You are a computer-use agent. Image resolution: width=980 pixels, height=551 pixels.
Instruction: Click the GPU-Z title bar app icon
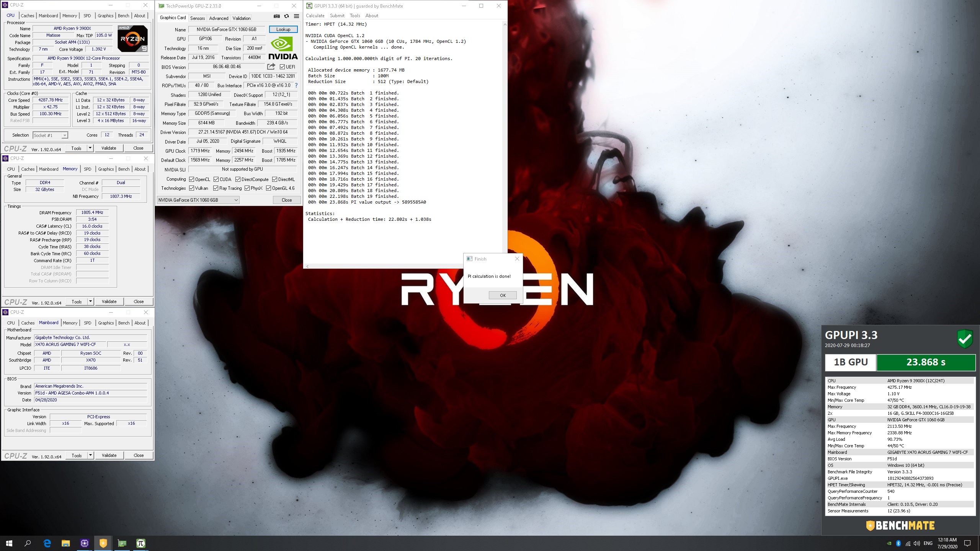pyautogui.click(x=162, y=6)
